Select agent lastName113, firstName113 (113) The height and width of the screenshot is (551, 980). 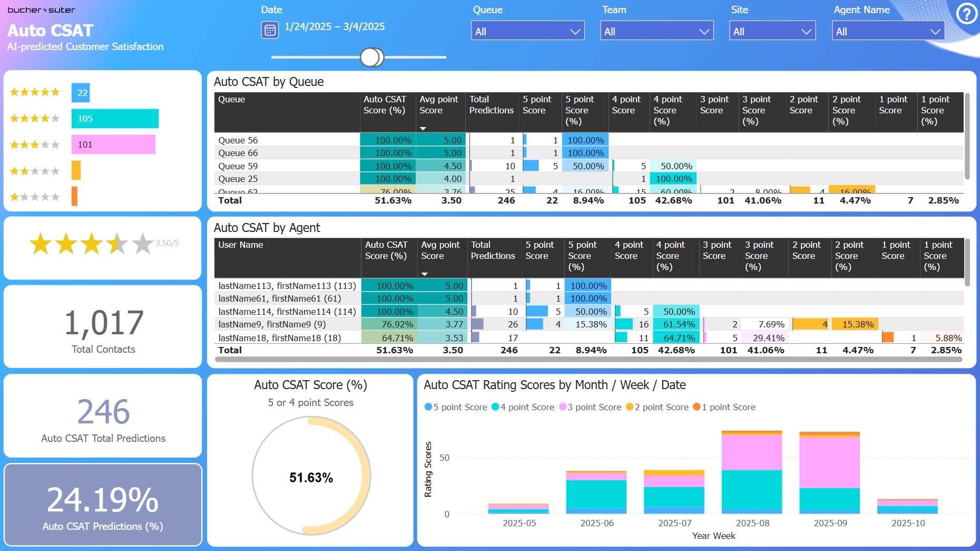coord(589,286)
